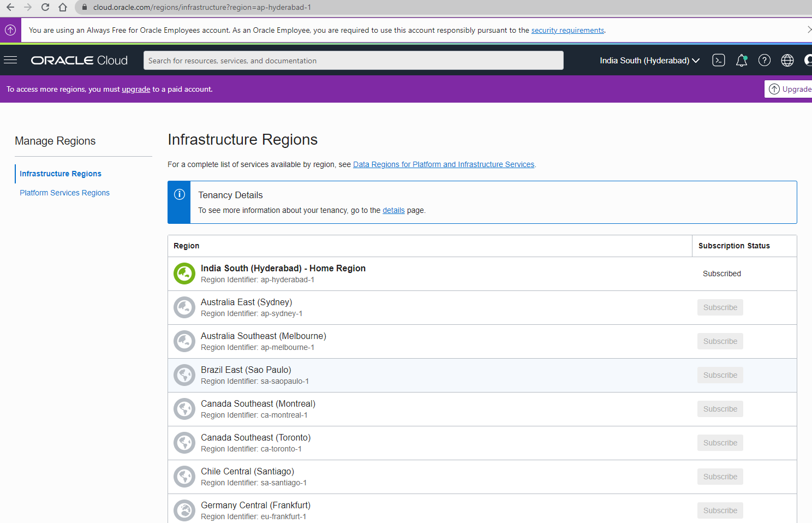The image size is (812, 523).
Task: Click the green India South region globe icon
Action: tap(184, 274)
